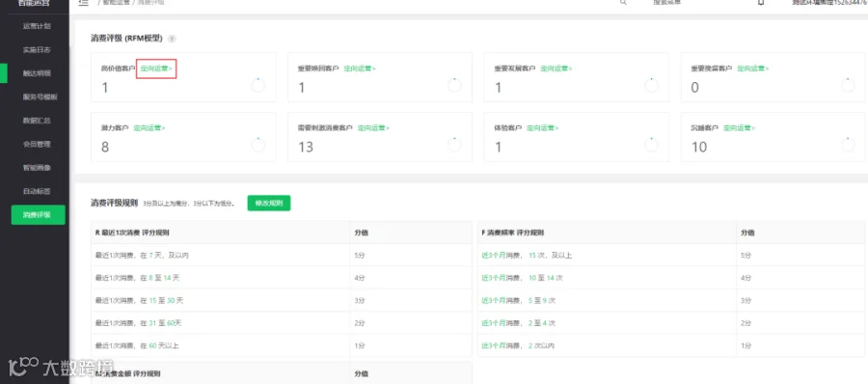Click the 搜索菜单 search field
Viewport: 868px width, 384px height.
coord(667,3)
